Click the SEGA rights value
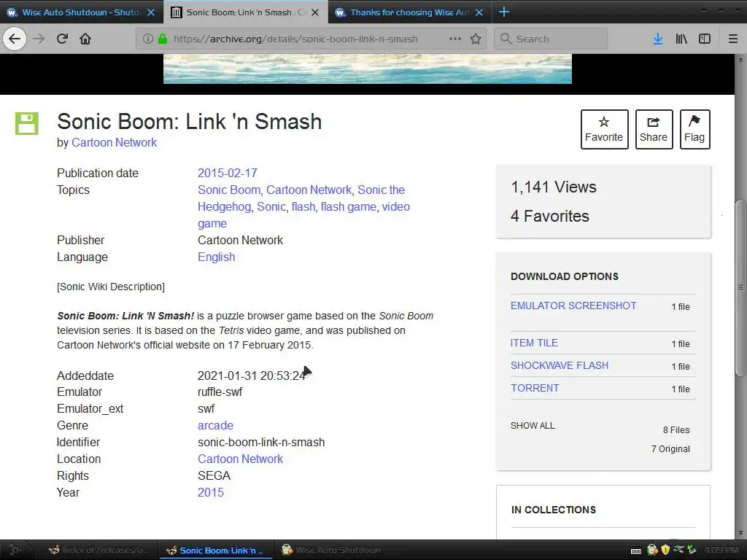Viewport: 747px width, 560px height. (214, 475)
